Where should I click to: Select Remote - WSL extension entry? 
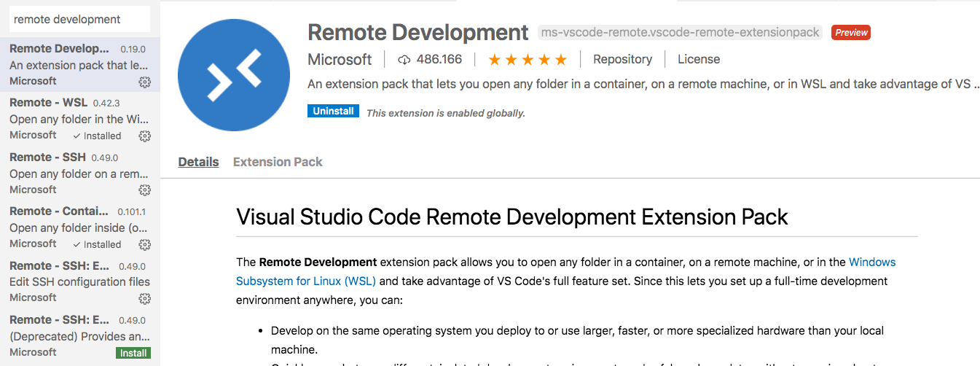[x=80, y=119]
